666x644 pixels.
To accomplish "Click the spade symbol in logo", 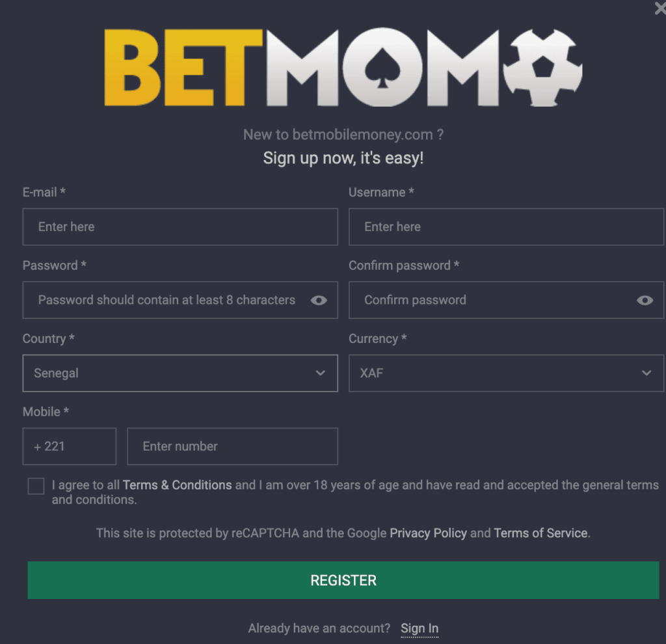I will 382,68.
